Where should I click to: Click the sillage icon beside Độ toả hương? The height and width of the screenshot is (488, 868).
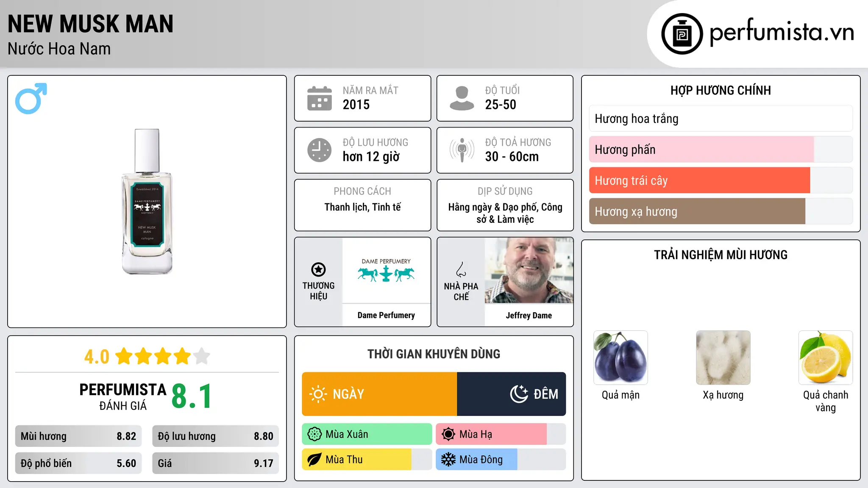[462, 150]
